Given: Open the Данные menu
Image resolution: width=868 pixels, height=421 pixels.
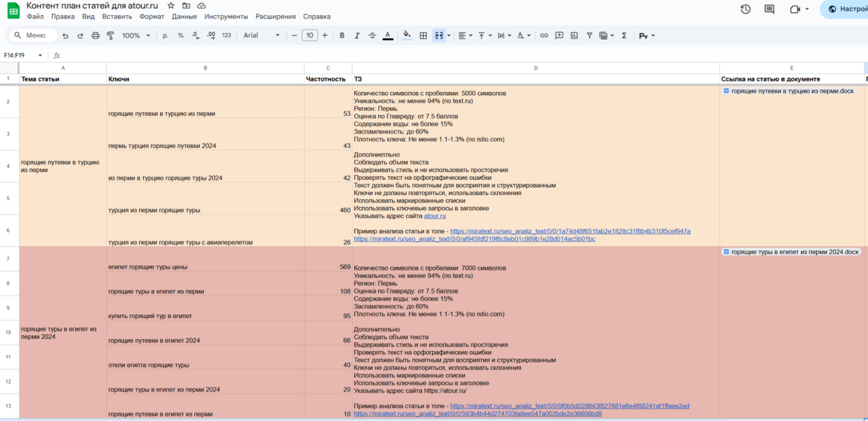Looking at the screenshot, I should (184, 17).
